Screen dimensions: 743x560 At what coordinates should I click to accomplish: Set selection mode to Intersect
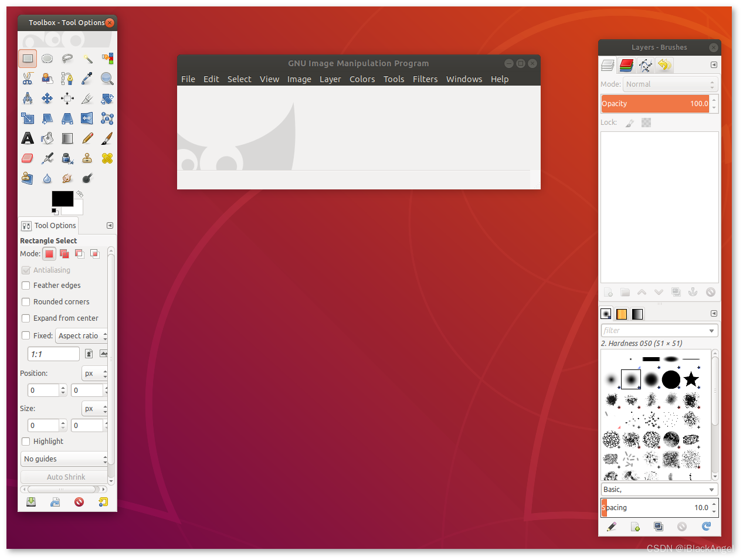tap(95, 254)
